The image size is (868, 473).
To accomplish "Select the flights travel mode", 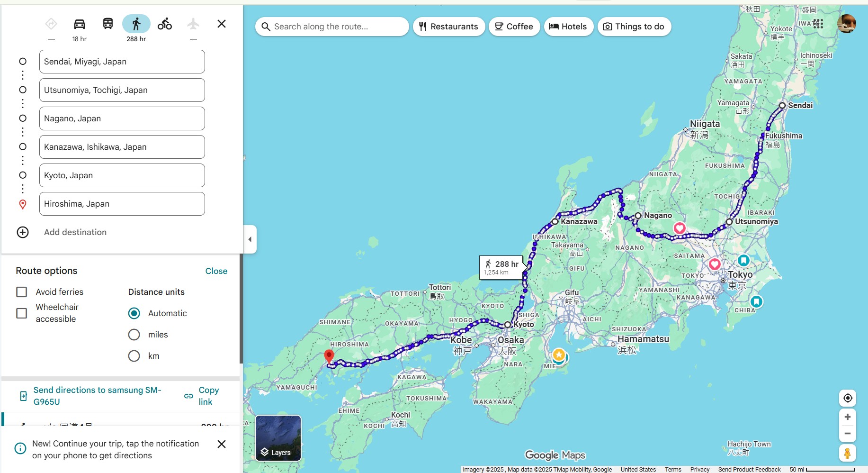I will pyautogui.click(x=193, y=23).
